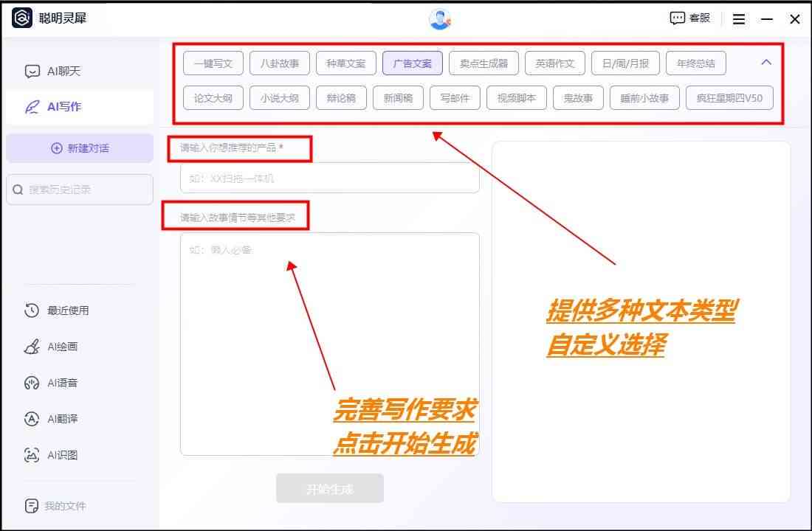The image size is (812, 531).
Task: Select 鬼故事 text type
Action: [x=578, y=98]
